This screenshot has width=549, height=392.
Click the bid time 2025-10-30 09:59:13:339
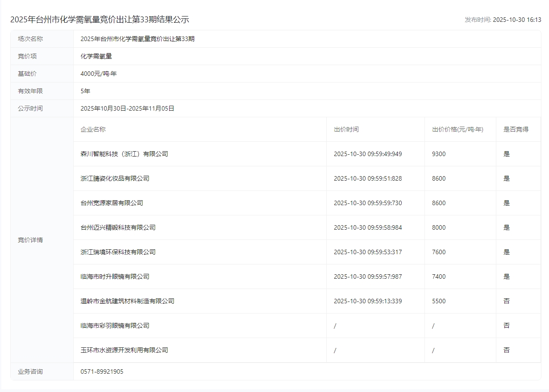pos(368,301)
